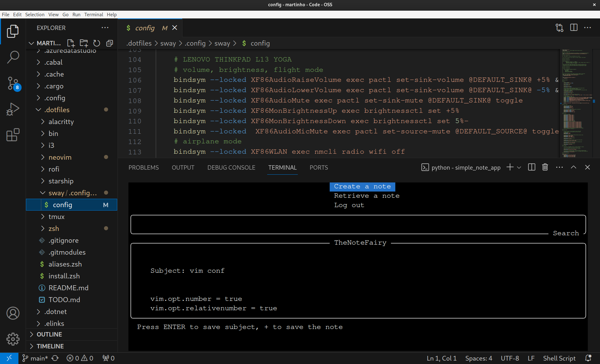Click the Run and Debug icon in sidebar
The width and height of the screenshot is (600, 364).
pos(12,107)
